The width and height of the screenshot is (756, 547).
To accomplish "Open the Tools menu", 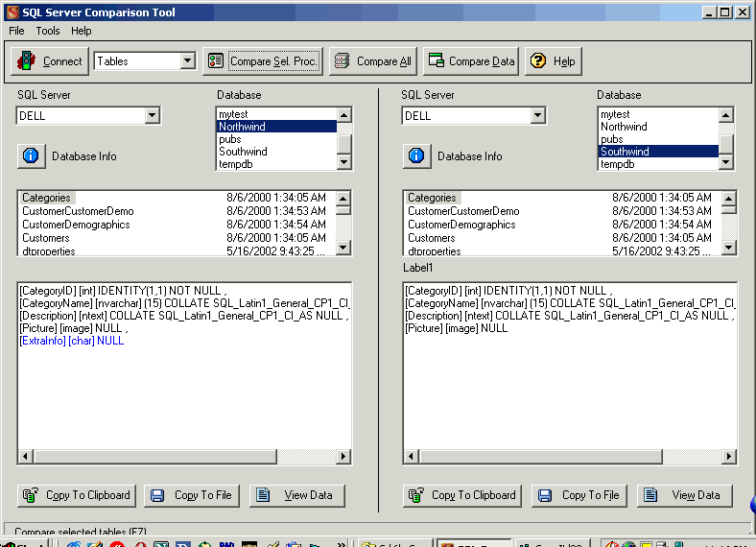I will 48,31.
